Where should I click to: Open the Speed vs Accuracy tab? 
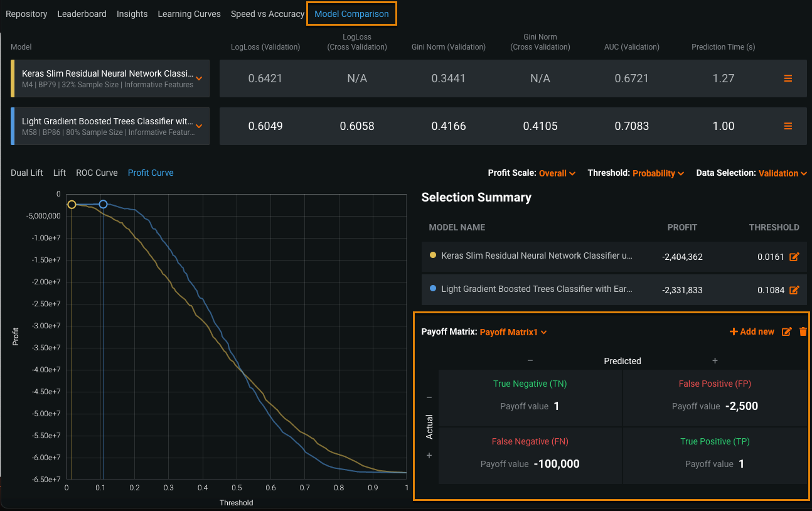(267, 14)
